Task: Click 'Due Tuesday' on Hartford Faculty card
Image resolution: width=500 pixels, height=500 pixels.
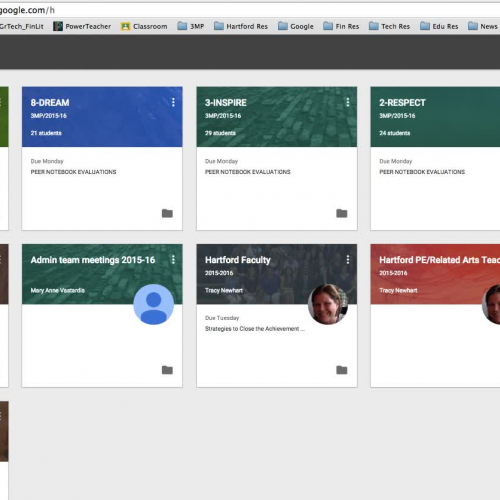Action: (222, 318)
